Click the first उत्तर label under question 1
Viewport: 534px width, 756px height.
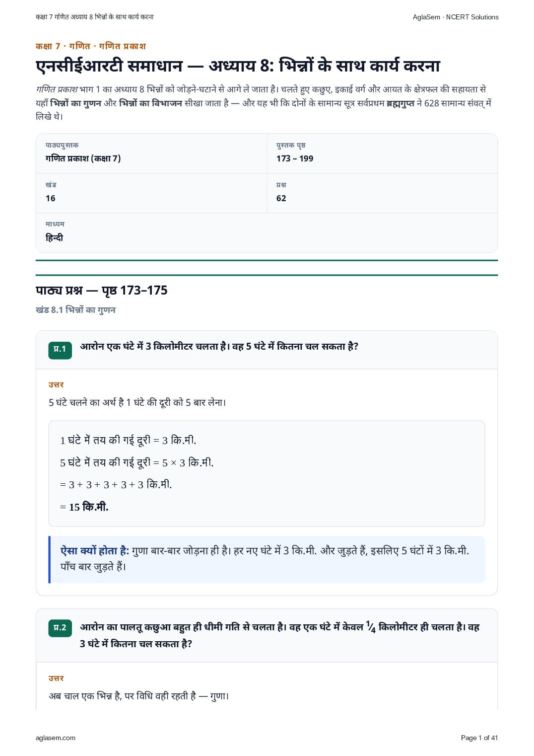tap(56, 385)
